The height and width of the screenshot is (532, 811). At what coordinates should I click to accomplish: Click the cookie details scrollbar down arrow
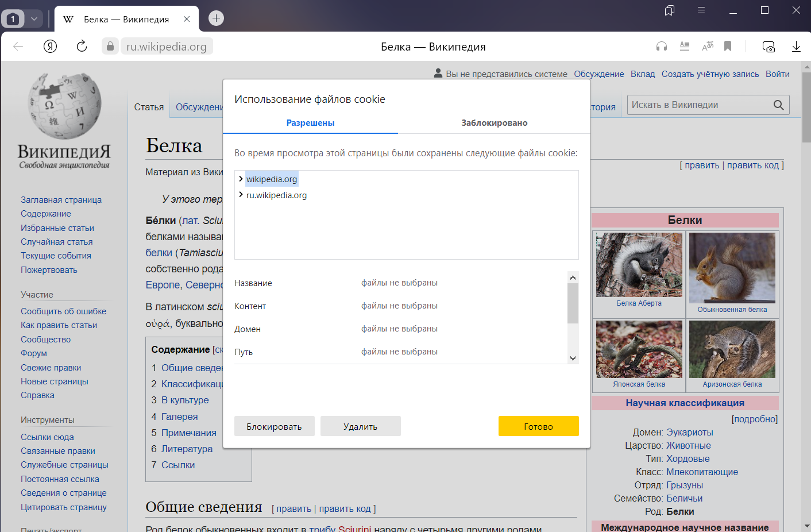click(573, 358)
